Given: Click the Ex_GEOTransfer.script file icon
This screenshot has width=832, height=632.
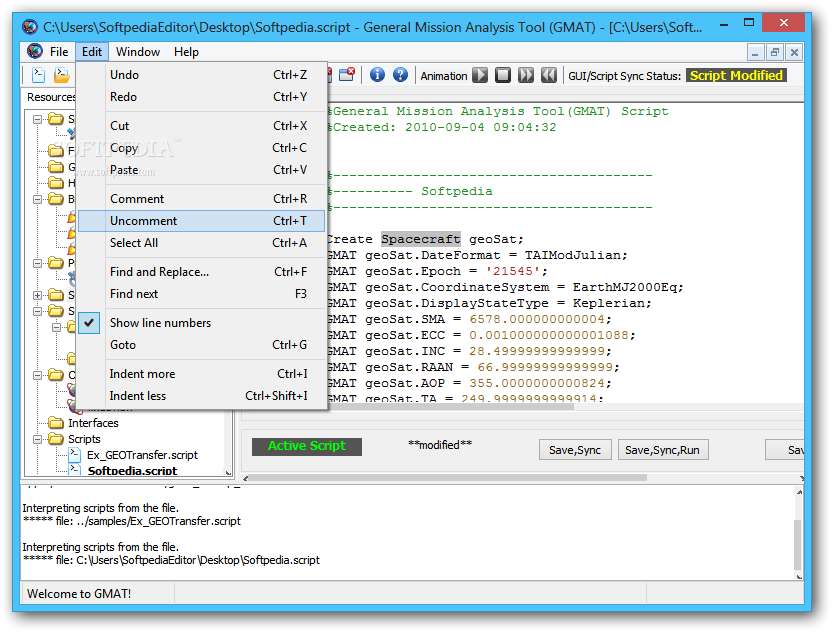Looking at the screenshot, I should (75, 455).
